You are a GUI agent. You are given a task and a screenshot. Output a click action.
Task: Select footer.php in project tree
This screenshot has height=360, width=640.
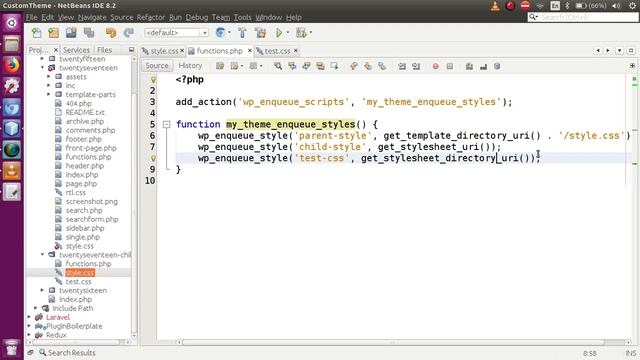coord(84,139)
